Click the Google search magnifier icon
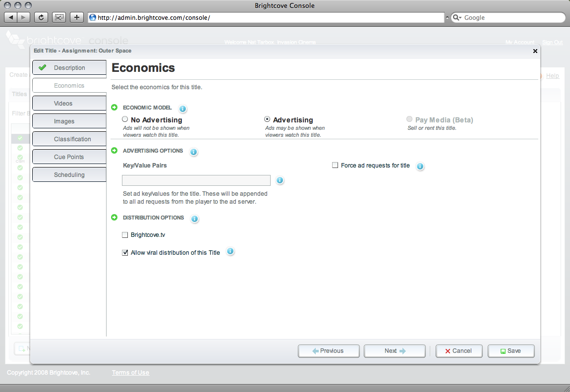Viewport: 570px width, 392px height. click(x=457, y=17)
